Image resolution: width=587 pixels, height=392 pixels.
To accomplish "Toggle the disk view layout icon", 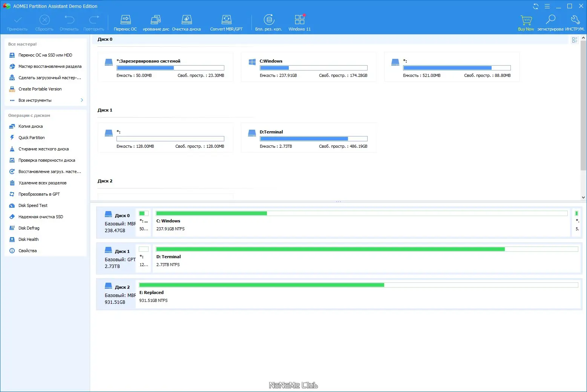I will [x=575, y=40].
